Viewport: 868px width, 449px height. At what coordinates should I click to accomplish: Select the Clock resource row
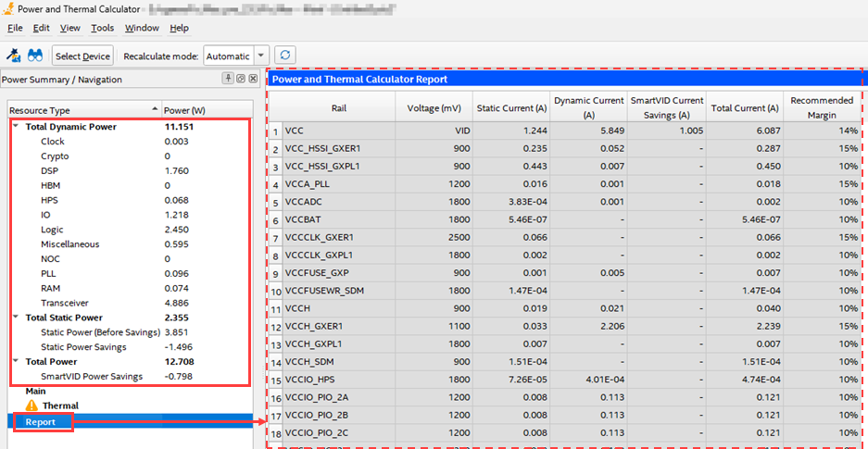(132, 142)
